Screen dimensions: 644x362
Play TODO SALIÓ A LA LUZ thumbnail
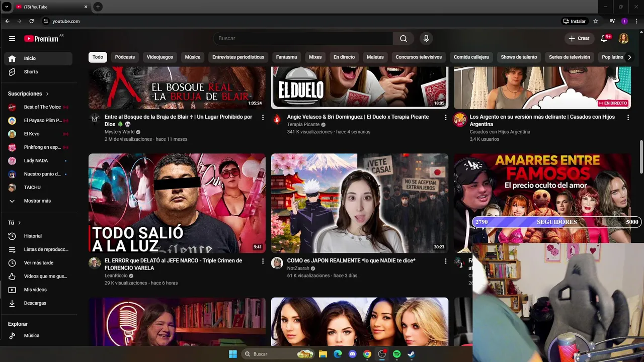(177, 203)
